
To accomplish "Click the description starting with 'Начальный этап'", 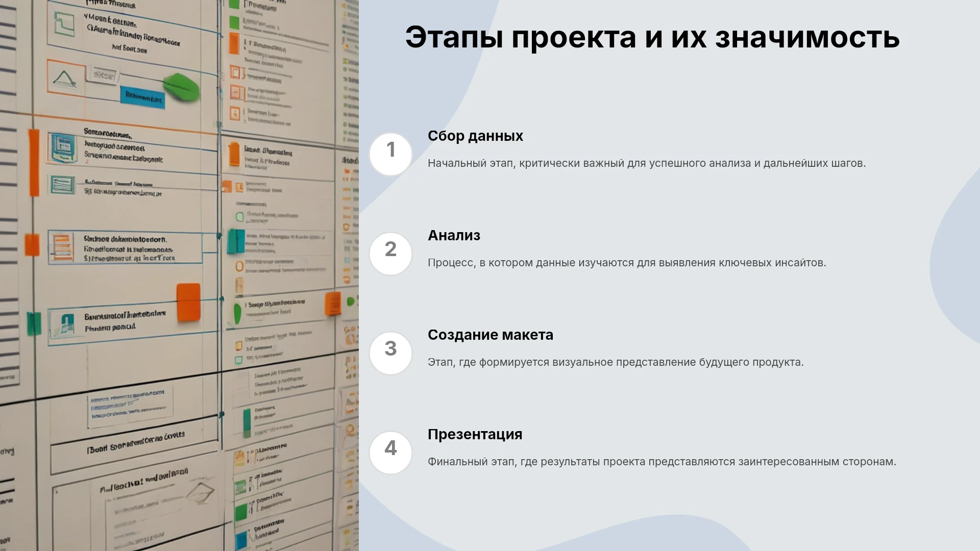I will click(647, 163).
